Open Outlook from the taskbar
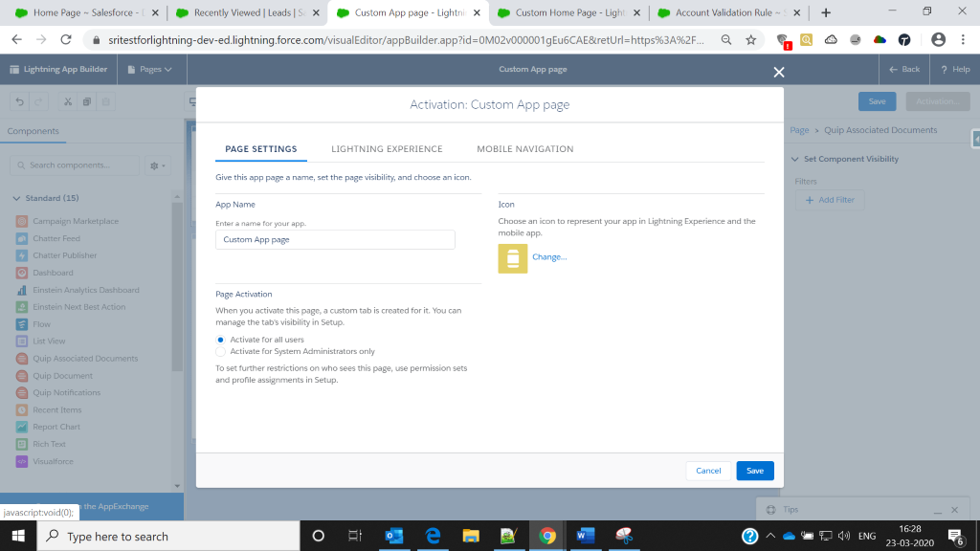The image size is (980, 551). pos(393,536)
